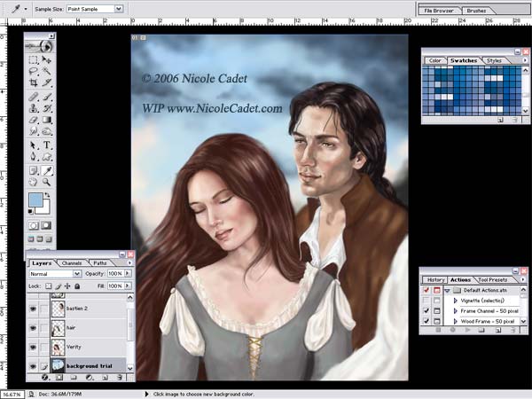This screenshot has width=532, height=399.
Task: Uncheck Default Actions.atn set checkbox
Action: (x=426, y=291)
